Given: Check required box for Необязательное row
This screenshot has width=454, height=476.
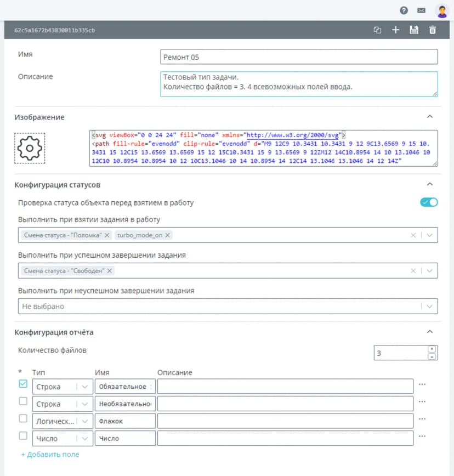Looking at the screenshot, I should pos(23,401).
